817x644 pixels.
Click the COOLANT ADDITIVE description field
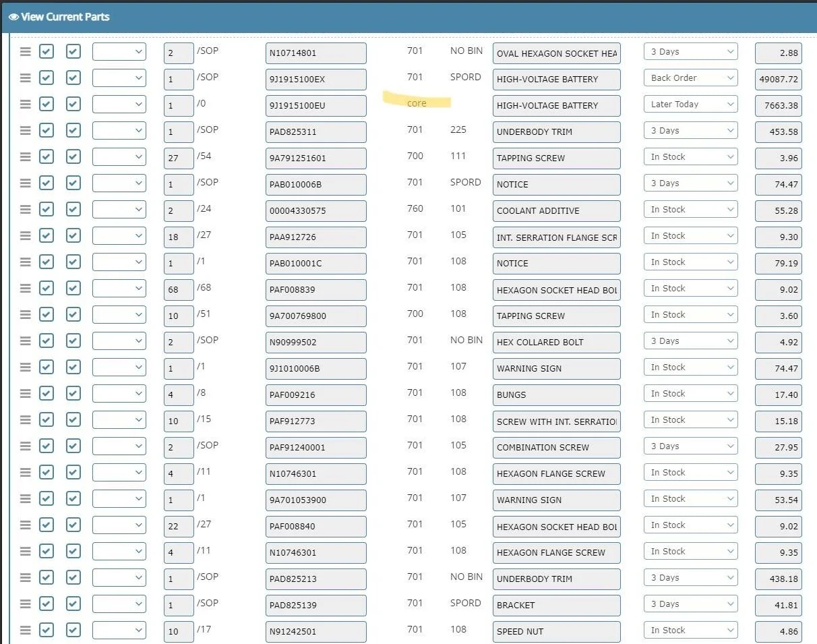coord(557,211)
